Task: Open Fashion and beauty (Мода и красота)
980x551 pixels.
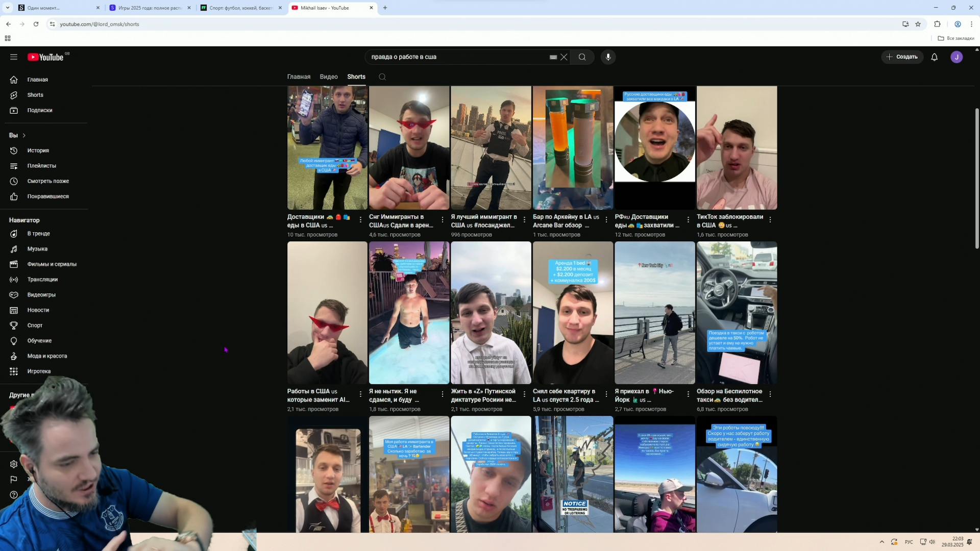Action: pos(46,356)
